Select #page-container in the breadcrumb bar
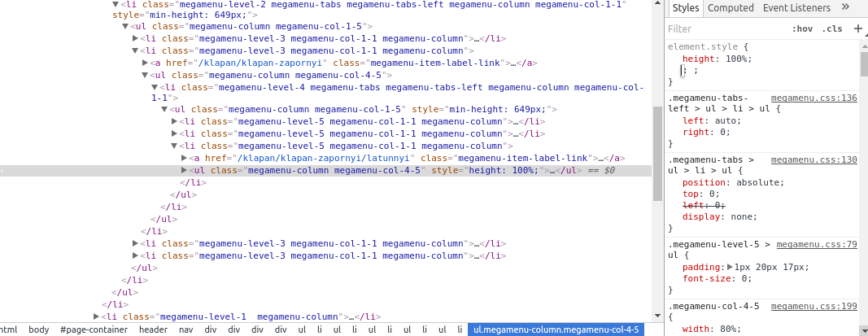The height and width of the screenshot is (336, 868). [x=94, y=330]
